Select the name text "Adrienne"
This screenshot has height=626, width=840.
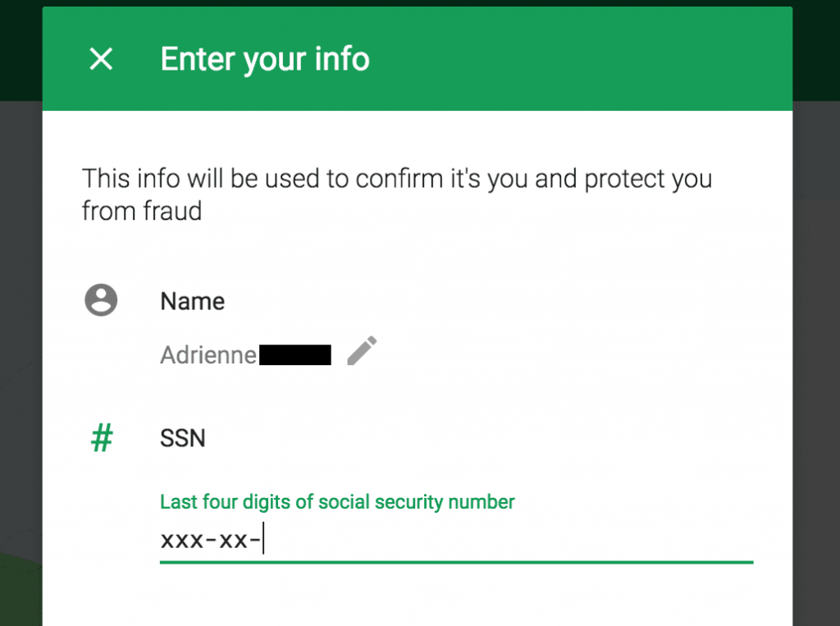pos(208,354)
